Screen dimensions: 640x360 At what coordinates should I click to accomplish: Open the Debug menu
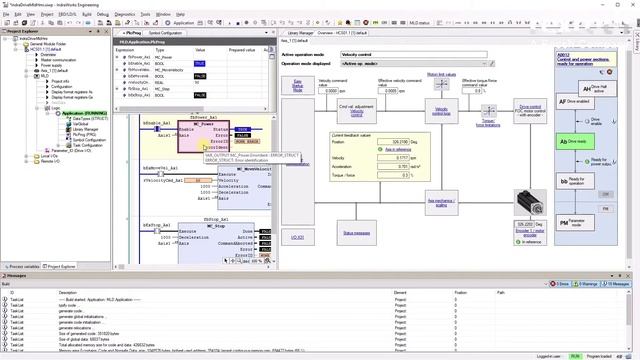coord(103,14)
